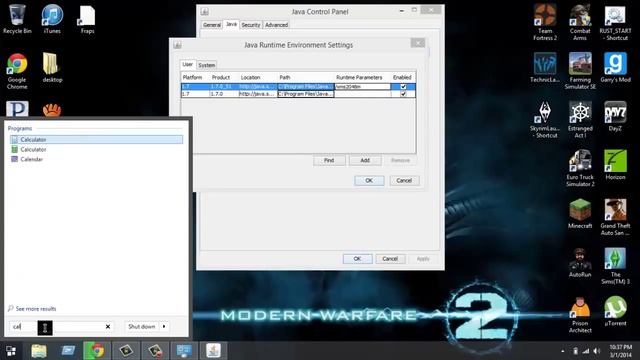Click the Runtime Parameters column header
This screenshot has height=360, width=640.
(359, 77)
